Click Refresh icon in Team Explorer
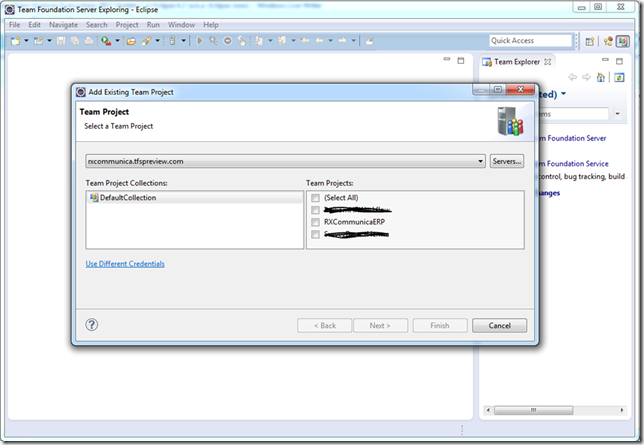Screen dimensions: 644x445 tap(619, 77)
